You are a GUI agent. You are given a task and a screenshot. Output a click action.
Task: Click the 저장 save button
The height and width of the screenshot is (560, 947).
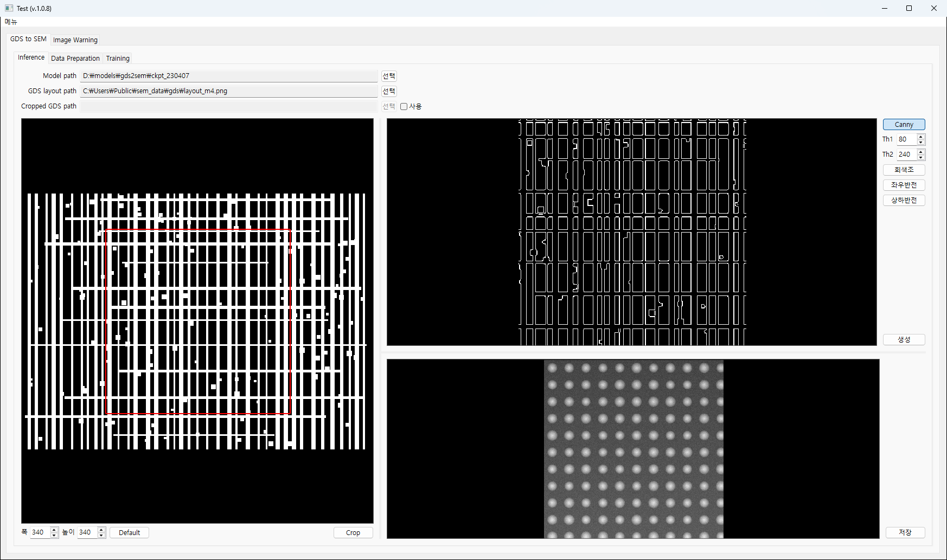[x=905, y=532]
